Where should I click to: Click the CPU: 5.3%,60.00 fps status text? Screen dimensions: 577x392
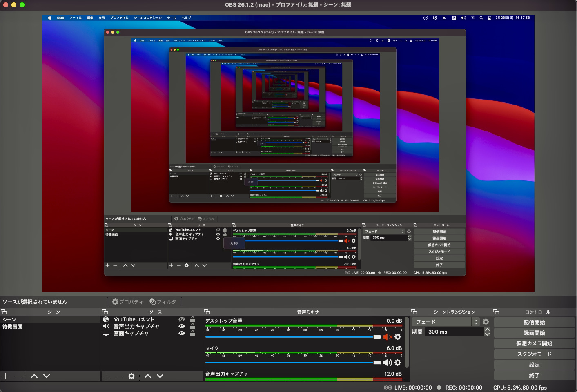click(x=520, y=388)
